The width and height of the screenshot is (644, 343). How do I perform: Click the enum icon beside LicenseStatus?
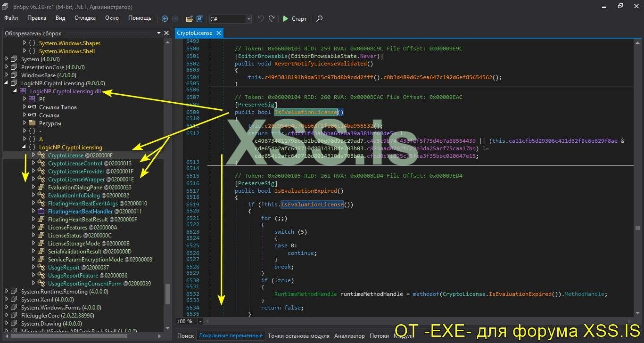[41, 236]
